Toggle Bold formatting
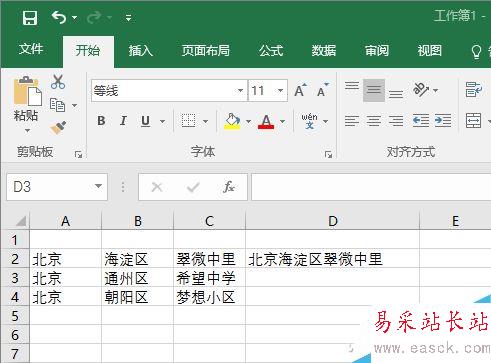The image size is (491, 363). pos(101,121)
